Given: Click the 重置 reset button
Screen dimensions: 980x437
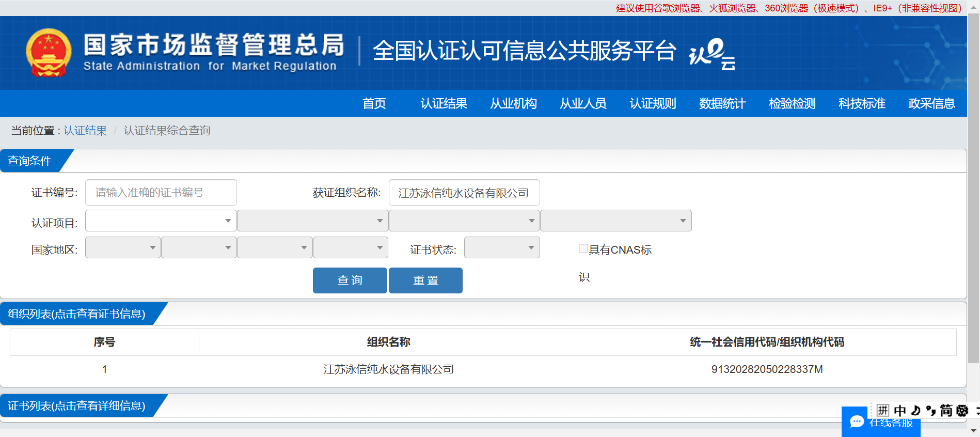Looking at the screenshot, I should point(425,280).
